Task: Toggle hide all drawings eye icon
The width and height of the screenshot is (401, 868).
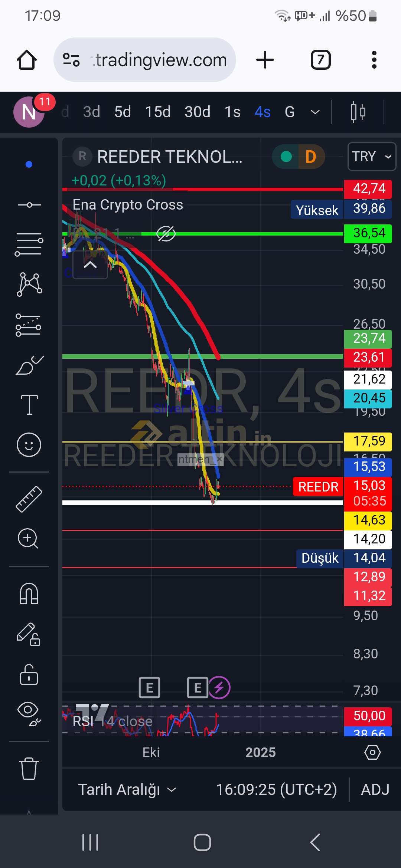Action: [x=29, y=714]
